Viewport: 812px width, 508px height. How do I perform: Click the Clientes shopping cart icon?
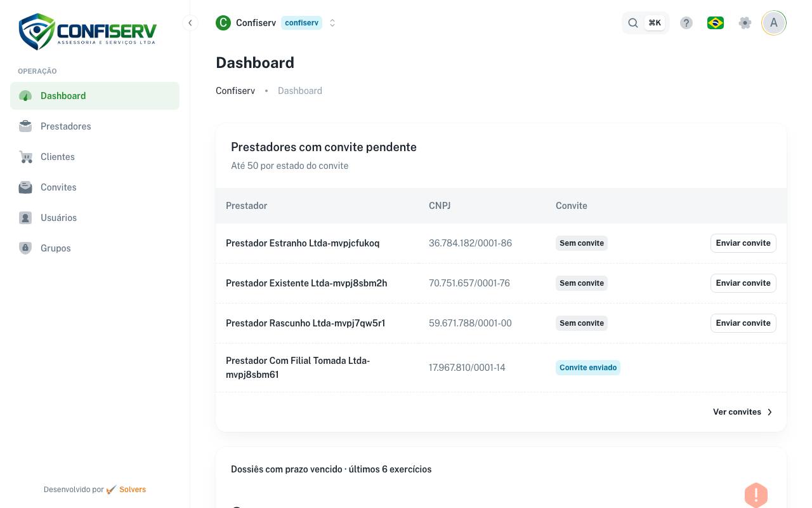25,157
